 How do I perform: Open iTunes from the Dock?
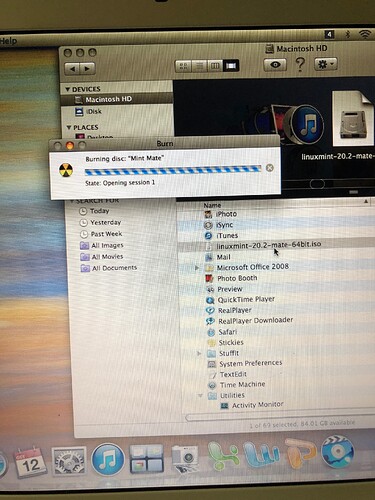click(x=108, y=459)
